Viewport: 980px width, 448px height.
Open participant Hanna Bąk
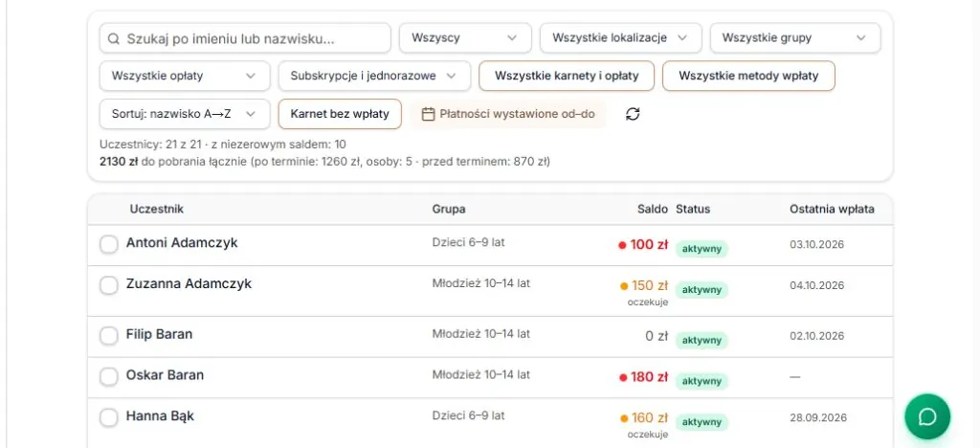point(160,416)
